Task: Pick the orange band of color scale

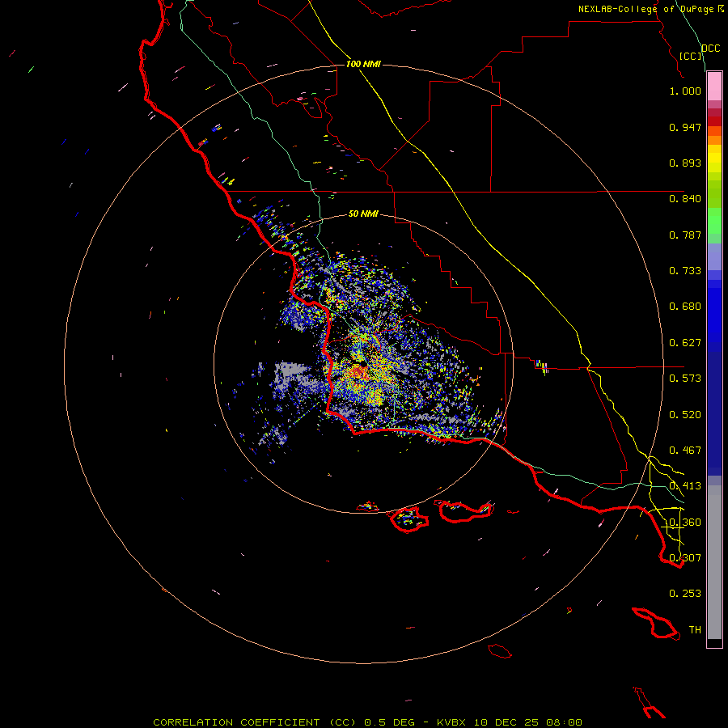Action: pos(714,140)
